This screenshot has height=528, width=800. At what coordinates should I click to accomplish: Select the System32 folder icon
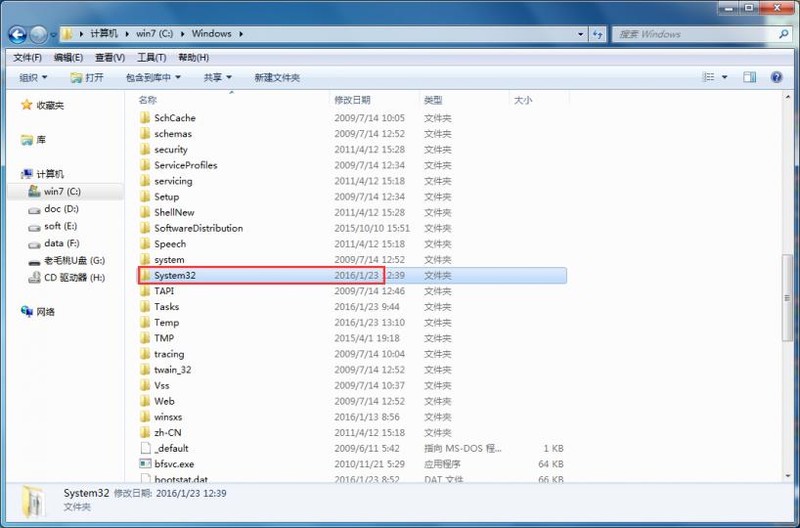click(x=146, y=275)
